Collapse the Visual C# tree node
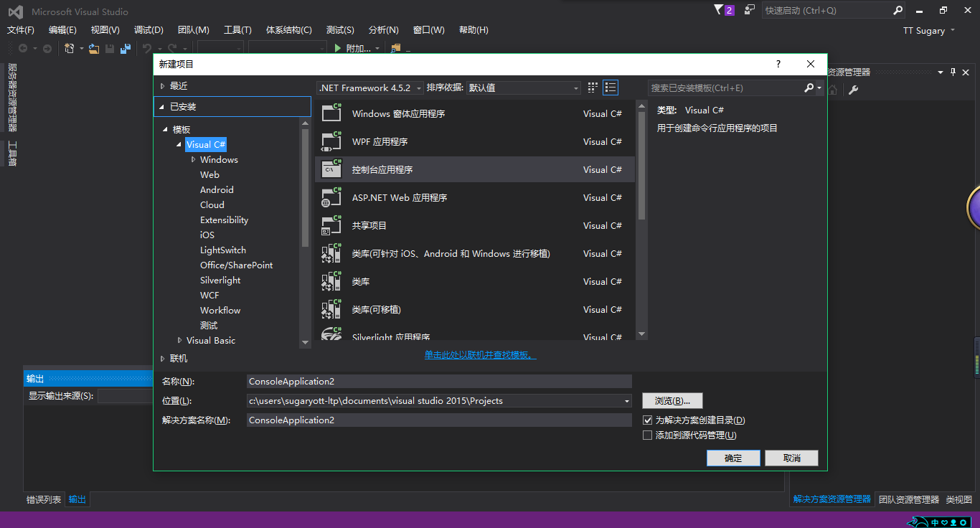980x528 pixels. pyautogui.click(x=179, y=144)
